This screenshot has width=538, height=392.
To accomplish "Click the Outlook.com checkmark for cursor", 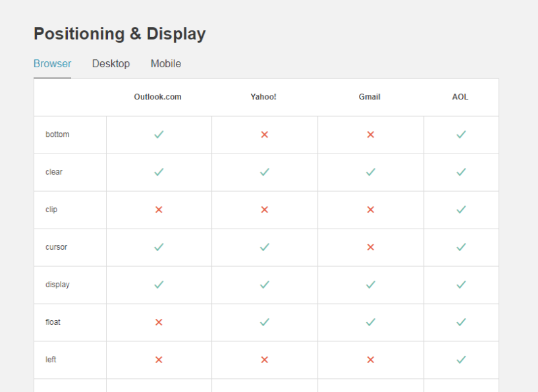I will pos(159,247).
